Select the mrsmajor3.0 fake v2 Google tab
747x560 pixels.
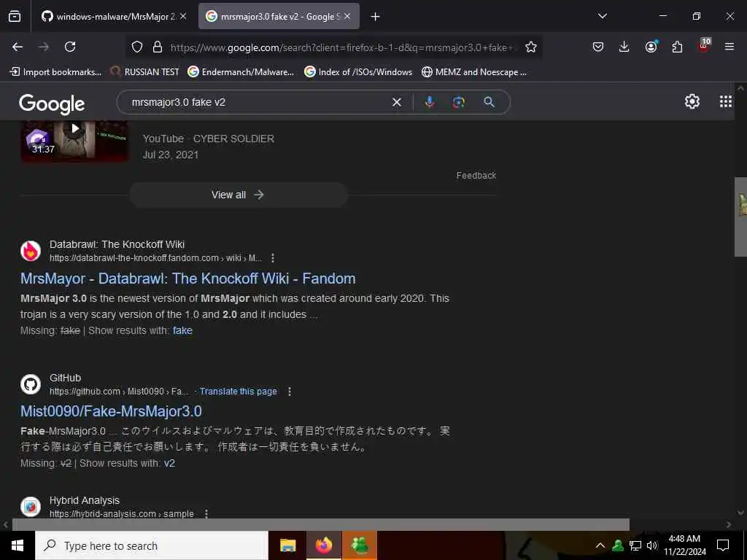tap(279, 17)
